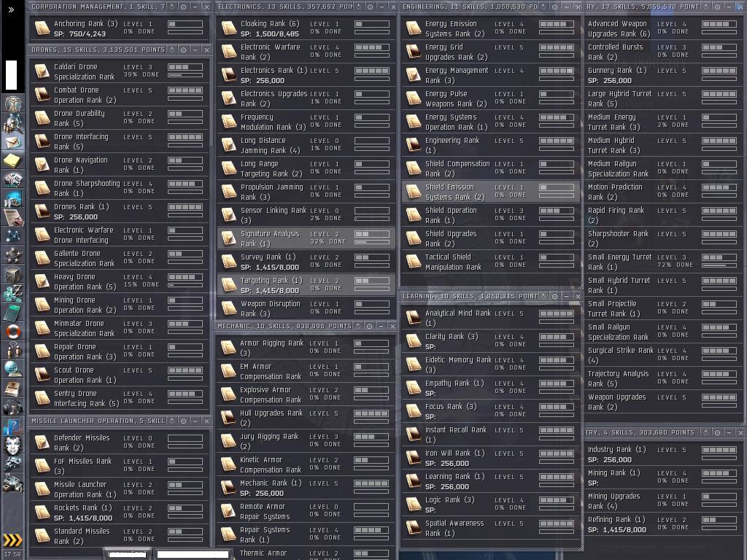
Task: Open People & Places magnifier icon
Action: 12,122
